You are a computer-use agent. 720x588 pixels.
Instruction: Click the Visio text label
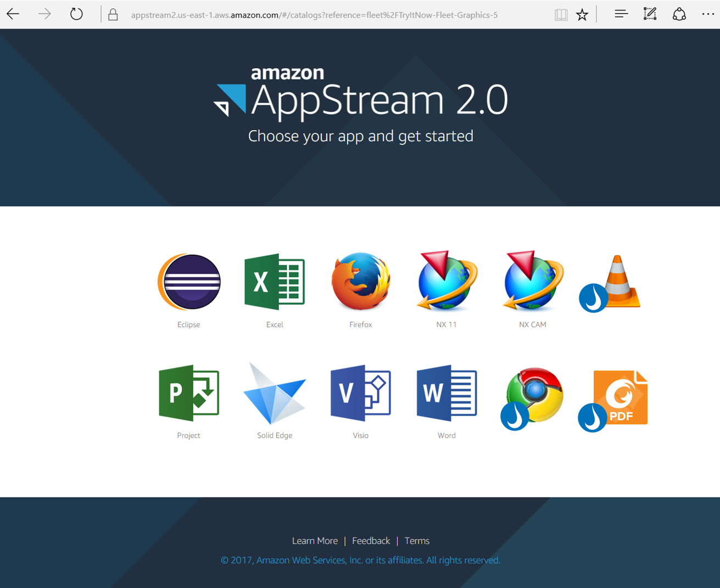coord(361,435)
